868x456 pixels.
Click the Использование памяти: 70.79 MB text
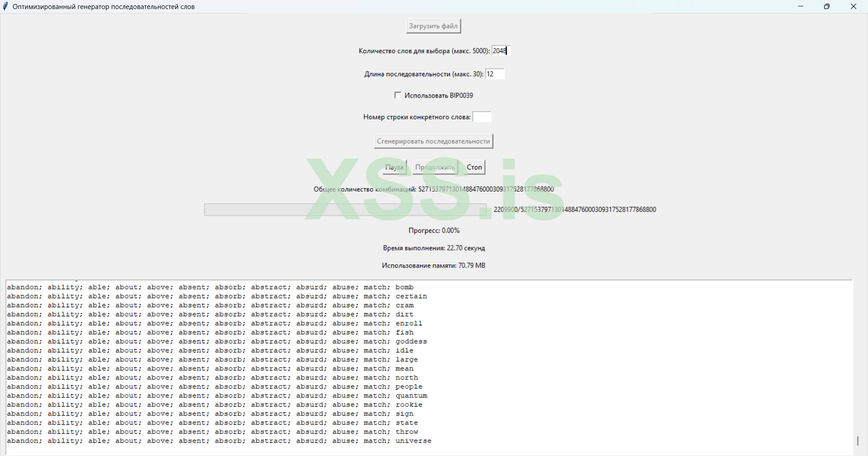point(434,266)
